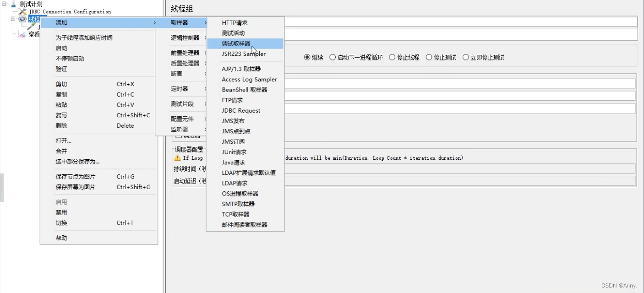Viewport: 644px width, 293px height.
Task: Expand the 前置处理器 submenu
Action: 181,53
